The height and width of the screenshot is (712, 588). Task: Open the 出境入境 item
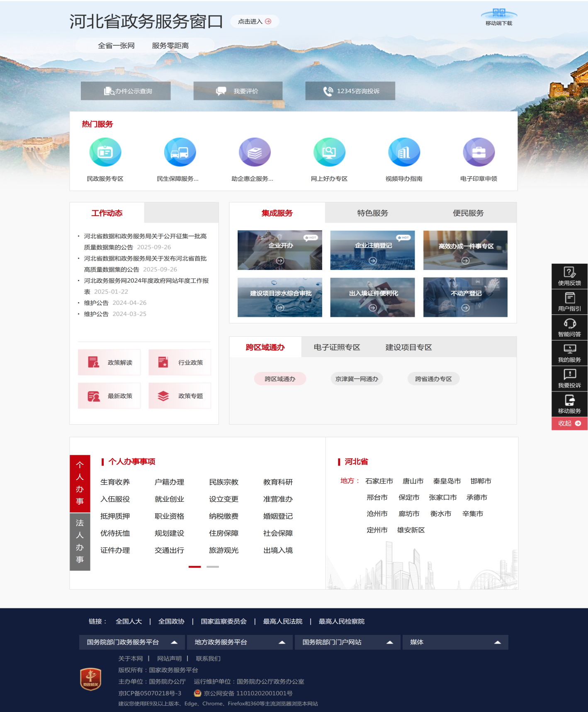(x=278, y=550)
